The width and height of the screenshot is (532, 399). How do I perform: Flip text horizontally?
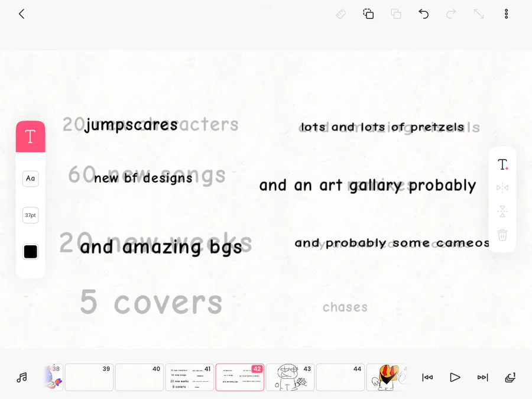[502, 187]
